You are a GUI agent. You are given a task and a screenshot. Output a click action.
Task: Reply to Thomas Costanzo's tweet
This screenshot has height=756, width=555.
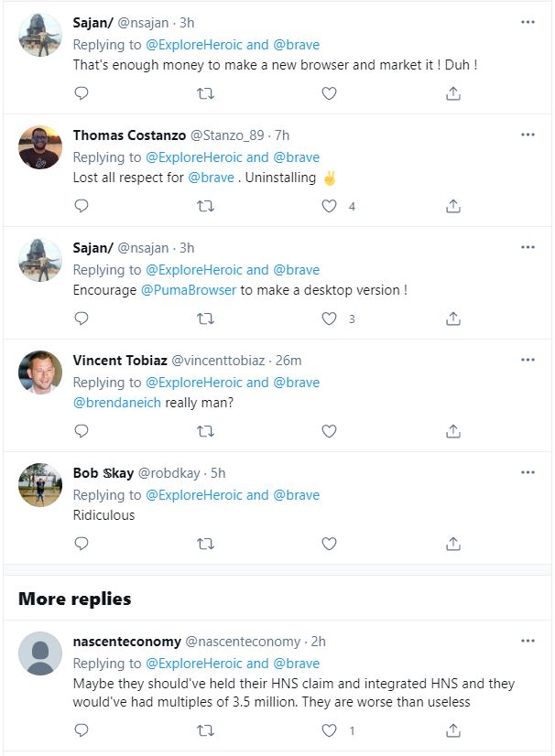click(82, 206)
